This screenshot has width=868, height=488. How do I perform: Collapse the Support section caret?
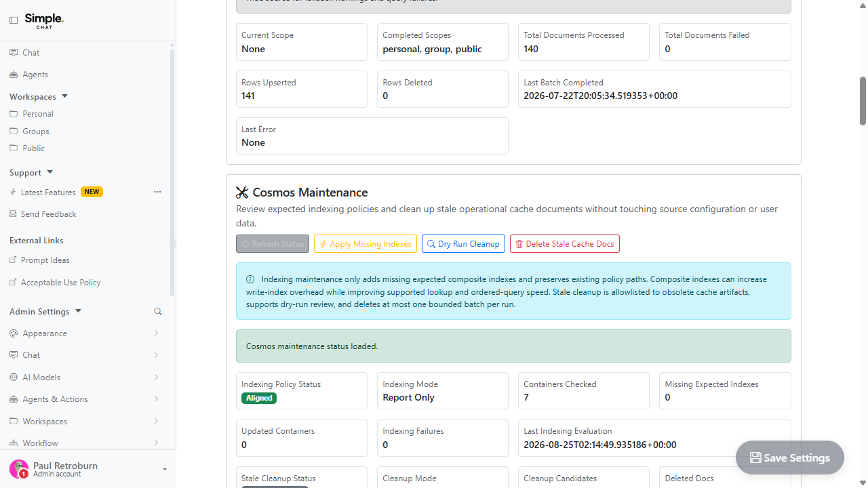point(50,172)
